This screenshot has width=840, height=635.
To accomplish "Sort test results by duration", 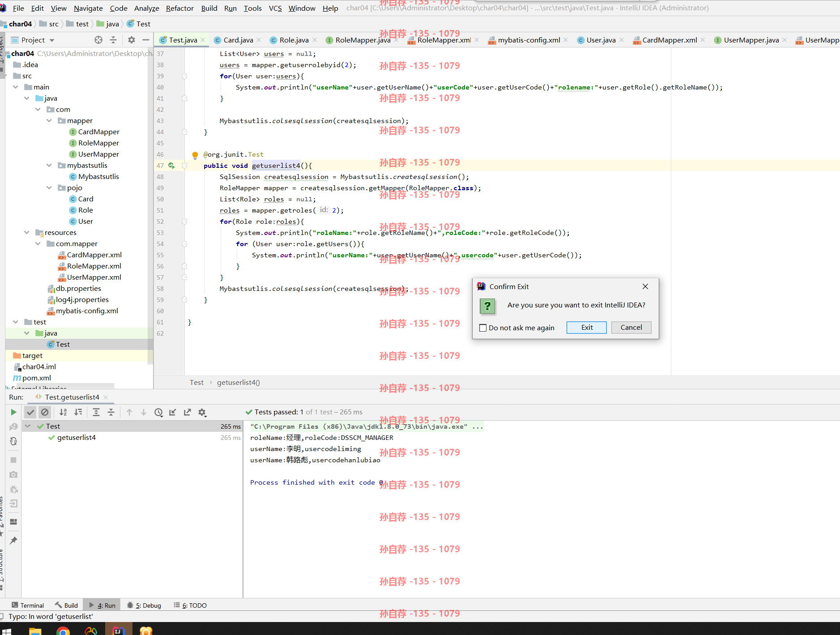I will pos(78,412).
